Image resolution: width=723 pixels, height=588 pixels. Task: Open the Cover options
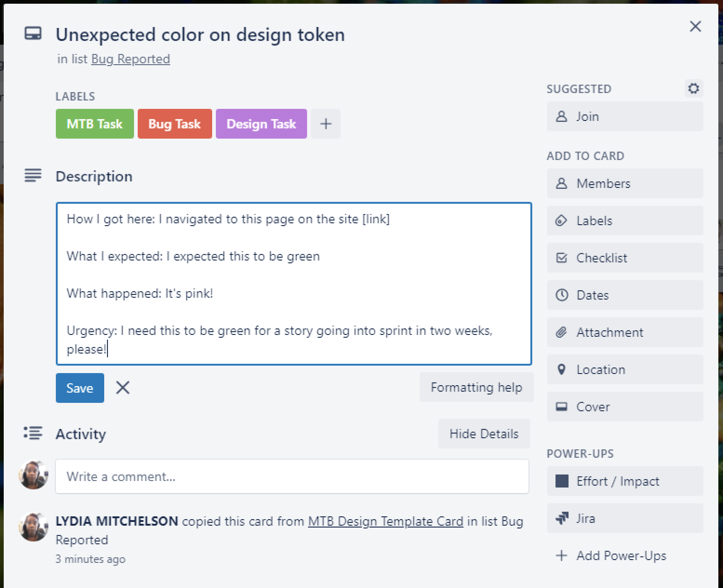[624, 407]
